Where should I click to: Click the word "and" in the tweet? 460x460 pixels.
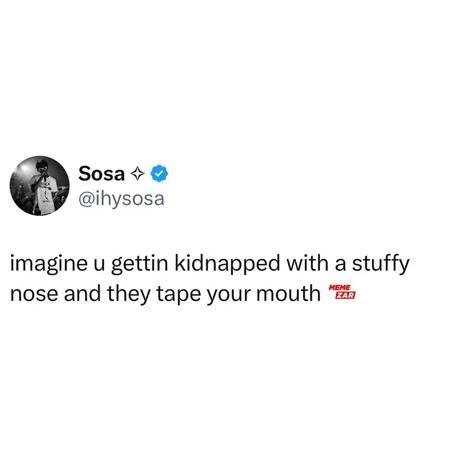coord(82,293)
